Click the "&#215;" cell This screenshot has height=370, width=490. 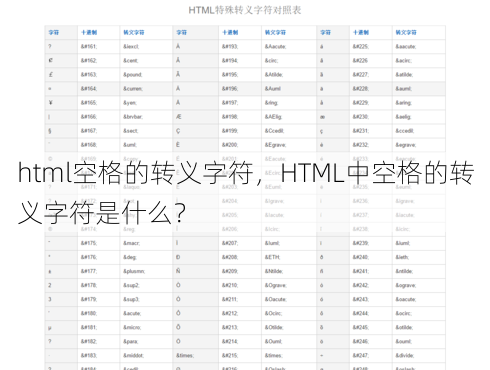240,355
